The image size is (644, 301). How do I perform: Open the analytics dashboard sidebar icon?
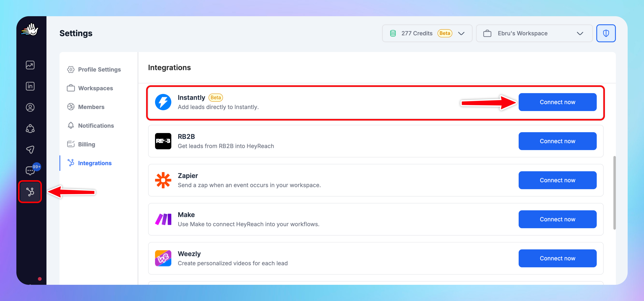point(30,65)
